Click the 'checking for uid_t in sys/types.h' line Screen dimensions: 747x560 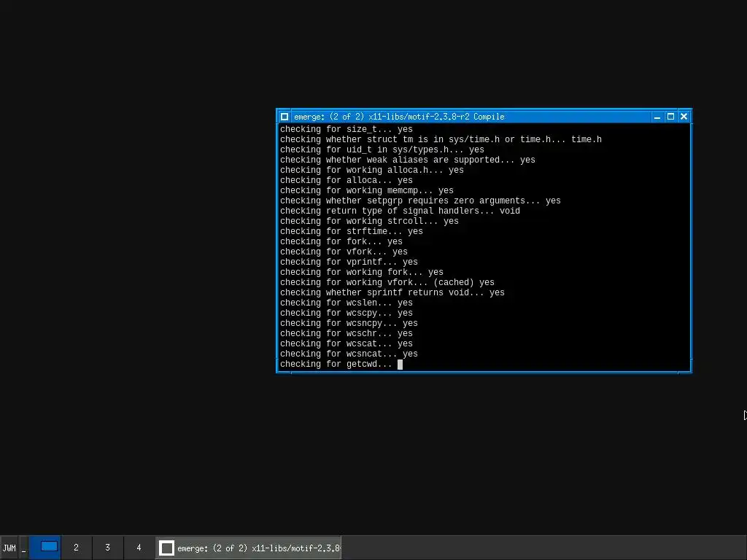(x=382, y=150)
